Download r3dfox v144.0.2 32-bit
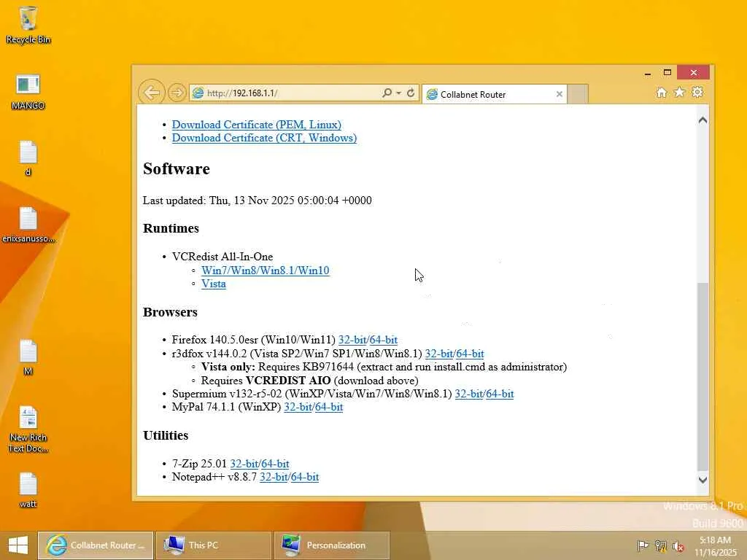 [438, 354]
